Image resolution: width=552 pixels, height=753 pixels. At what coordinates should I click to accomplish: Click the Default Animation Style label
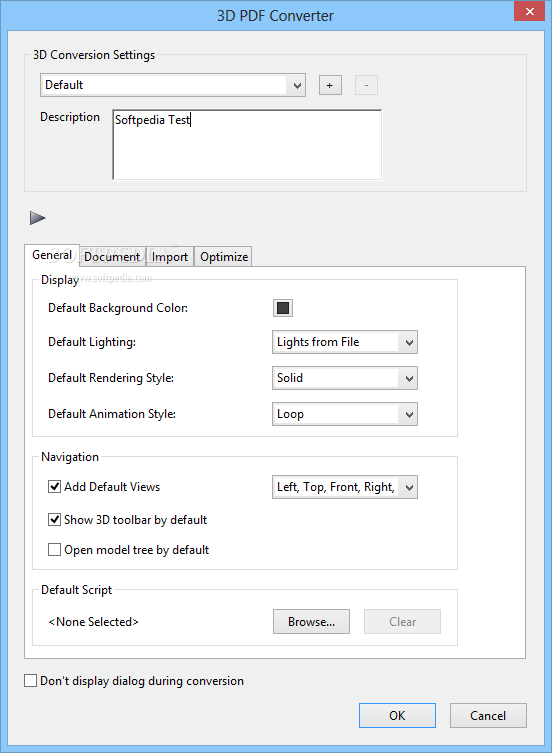(x=112, y=414)
